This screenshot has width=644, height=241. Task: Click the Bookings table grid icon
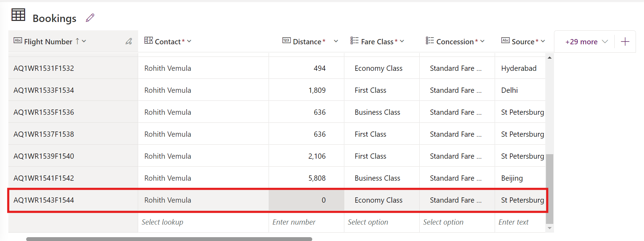[x=18, y=15]
